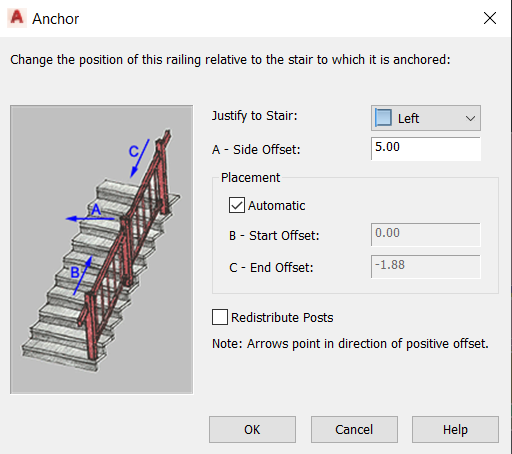Screen dimensions: 512x454
Task: Close the Anchor dialog with the X
Action: point(490,18)
